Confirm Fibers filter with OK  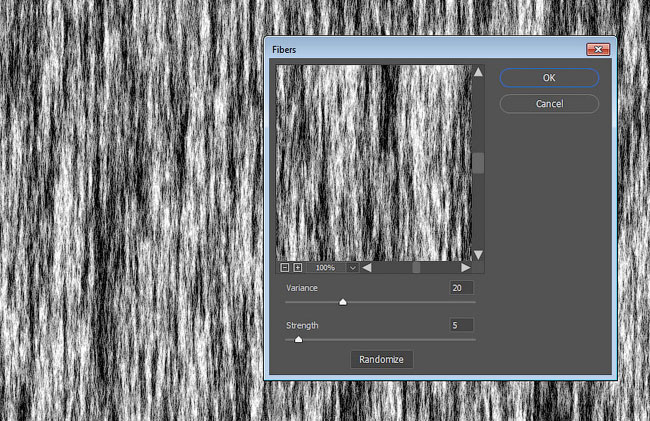[x=549, y=78]
